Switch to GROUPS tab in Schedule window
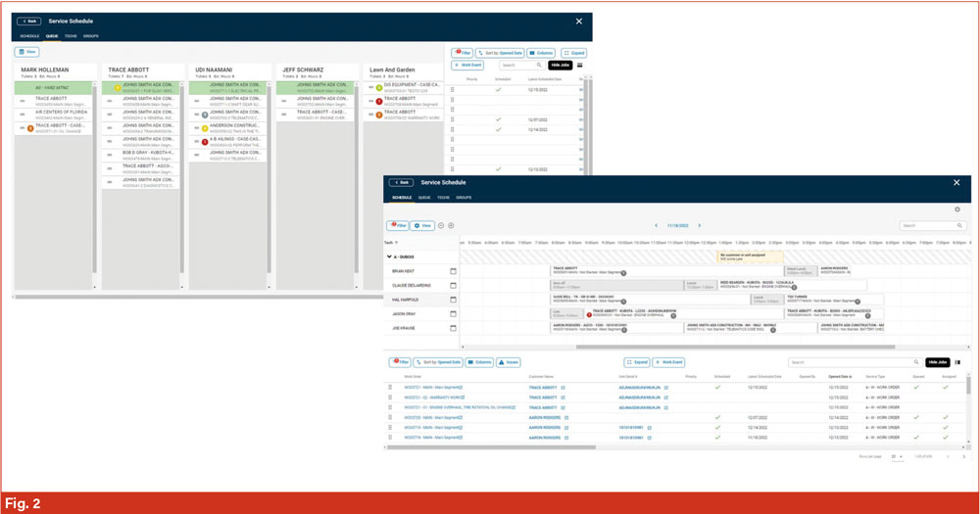The width and height of the screenshot is (980, 514). (x=464, y=198)
